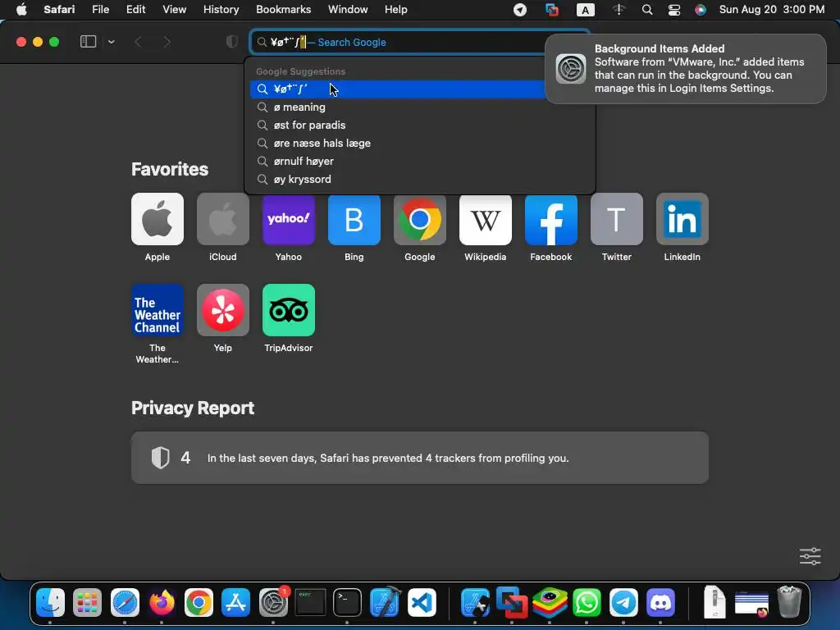Launch Xcode from the Dock
Screen dimensions: 840x630
click(x=385, y=603)
